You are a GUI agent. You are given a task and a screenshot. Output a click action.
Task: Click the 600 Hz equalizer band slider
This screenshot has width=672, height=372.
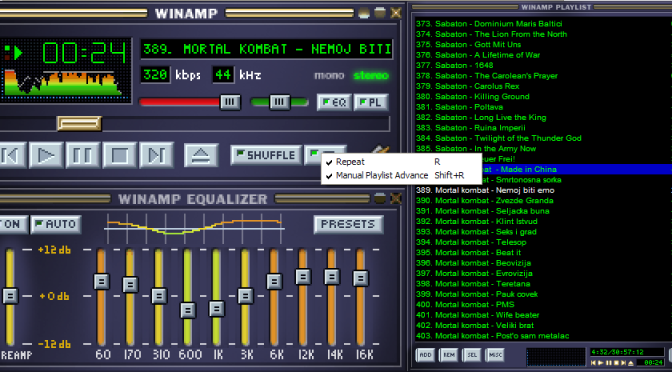point(188,310)
